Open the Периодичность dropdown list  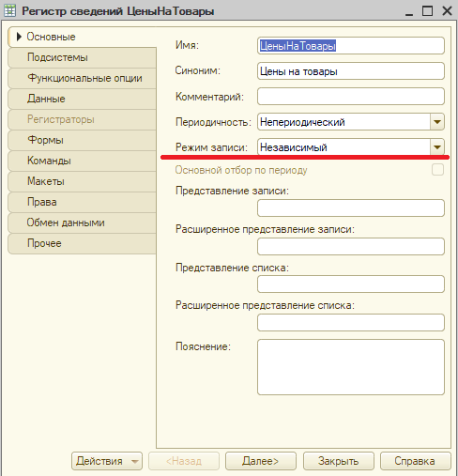(437, 122)
